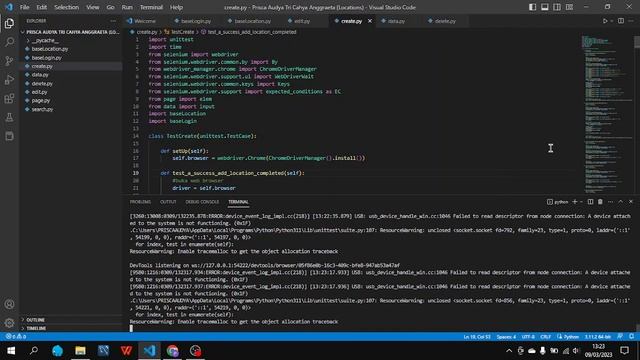Screen dimensions: 640x360
Task: Open the Terminal menu
Action: point(151,7)
